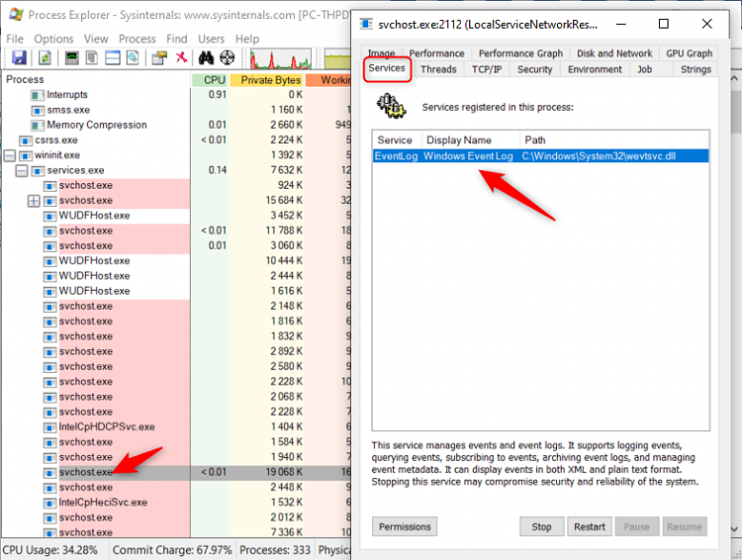Switch to the TCP/IP tab

pyautogui.click(x=487, y=69)
